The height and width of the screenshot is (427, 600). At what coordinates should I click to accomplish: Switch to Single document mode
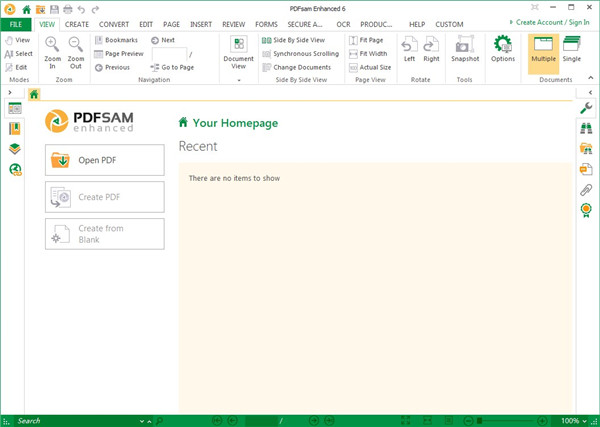(x=572, y=50)
